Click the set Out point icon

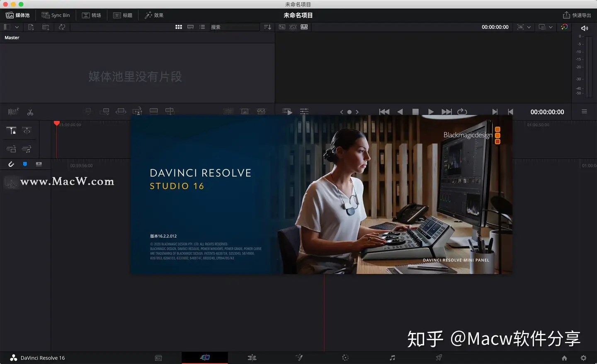(x=510, y=112)
